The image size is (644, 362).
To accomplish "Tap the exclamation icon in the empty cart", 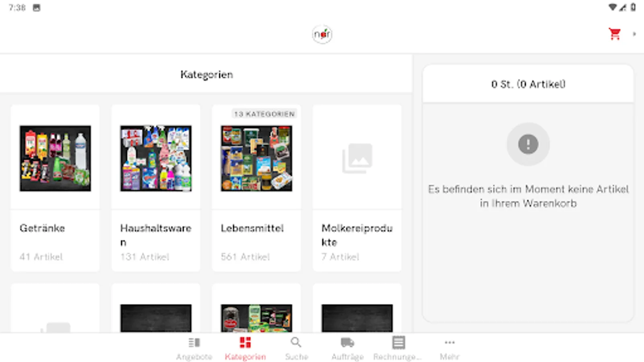I will [528, 144].
